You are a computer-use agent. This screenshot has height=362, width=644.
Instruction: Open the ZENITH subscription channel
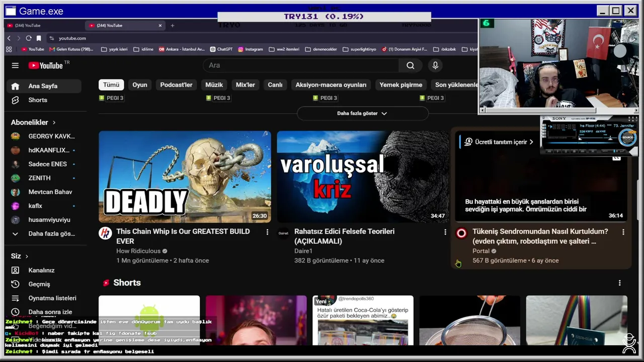(x=44, y=178)
